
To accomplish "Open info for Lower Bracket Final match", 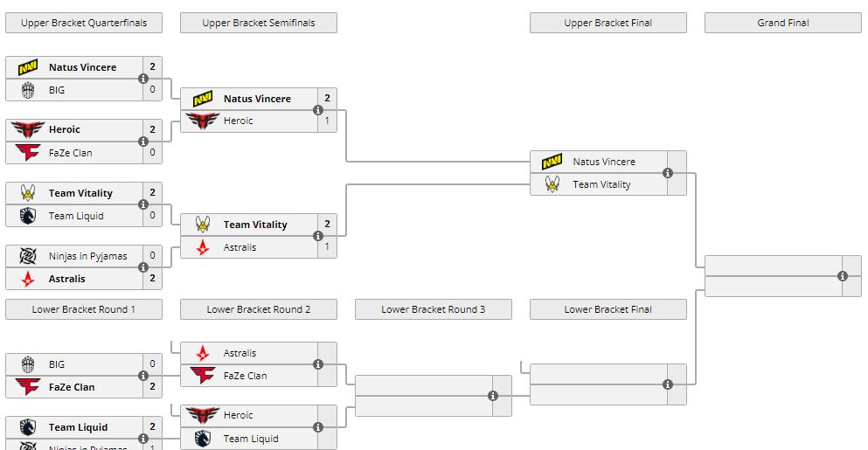I will (668, 384).
